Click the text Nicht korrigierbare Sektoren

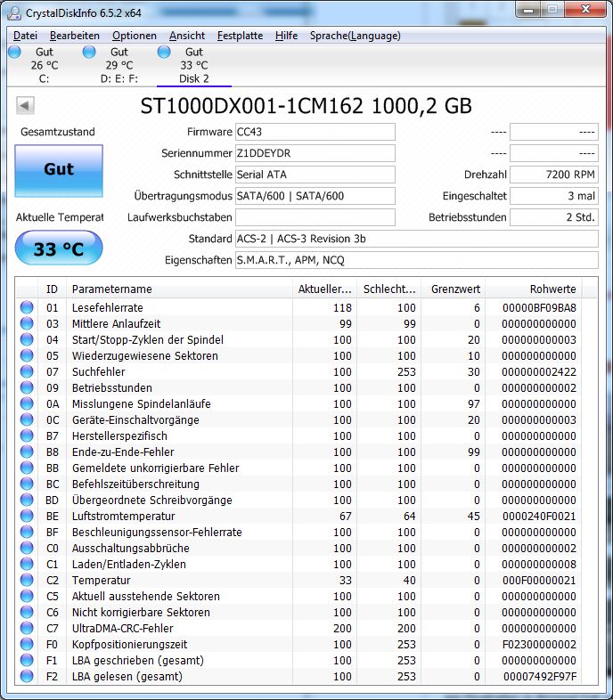point(141,613)
